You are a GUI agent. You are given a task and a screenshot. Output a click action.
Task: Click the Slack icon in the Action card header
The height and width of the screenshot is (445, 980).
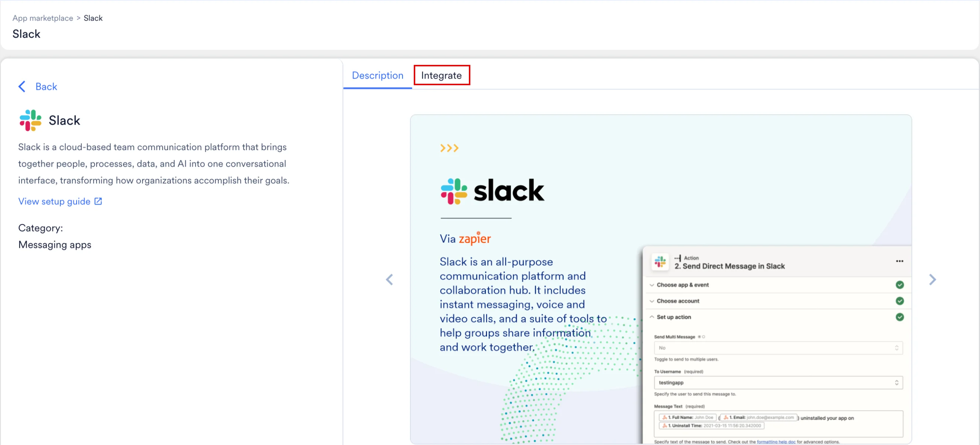tap(660, 262)
